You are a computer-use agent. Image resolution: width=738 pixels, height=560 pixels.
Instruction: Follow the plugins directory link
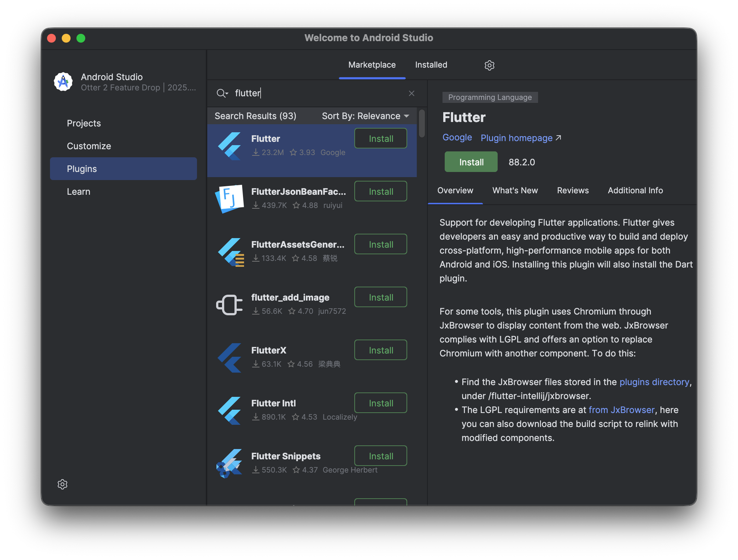click(654, 382)
